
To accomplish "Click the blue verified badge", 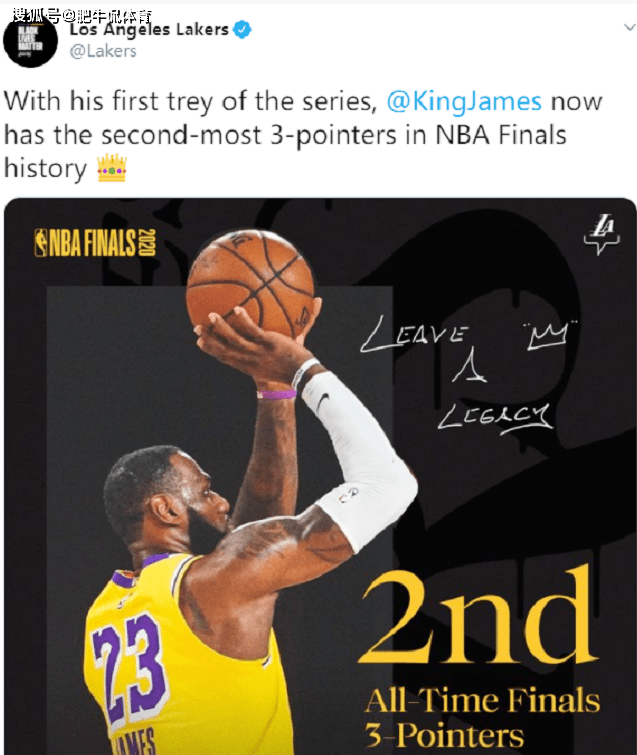I will [x=242, y=30].
